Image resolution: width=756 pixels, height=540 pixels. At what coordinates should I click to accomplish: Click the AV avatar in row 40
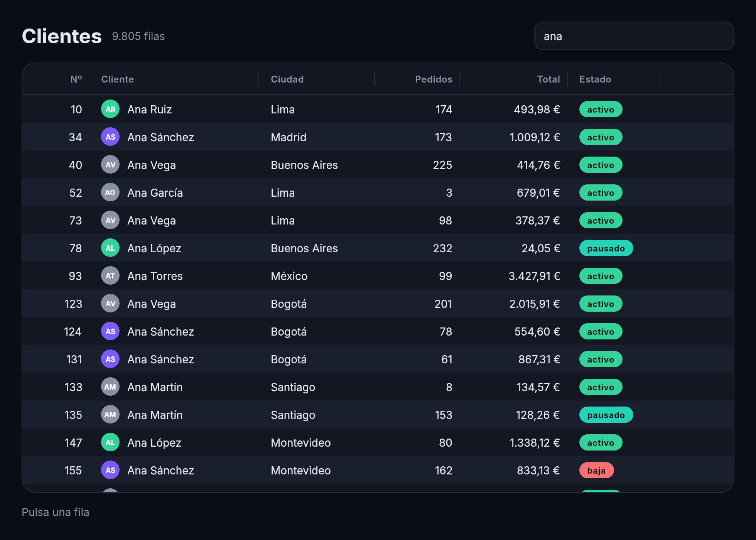pos(110,165)
